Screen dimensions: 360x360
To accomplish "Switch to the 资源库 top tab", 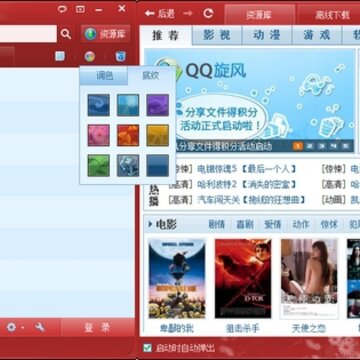I will pos(260,15).
